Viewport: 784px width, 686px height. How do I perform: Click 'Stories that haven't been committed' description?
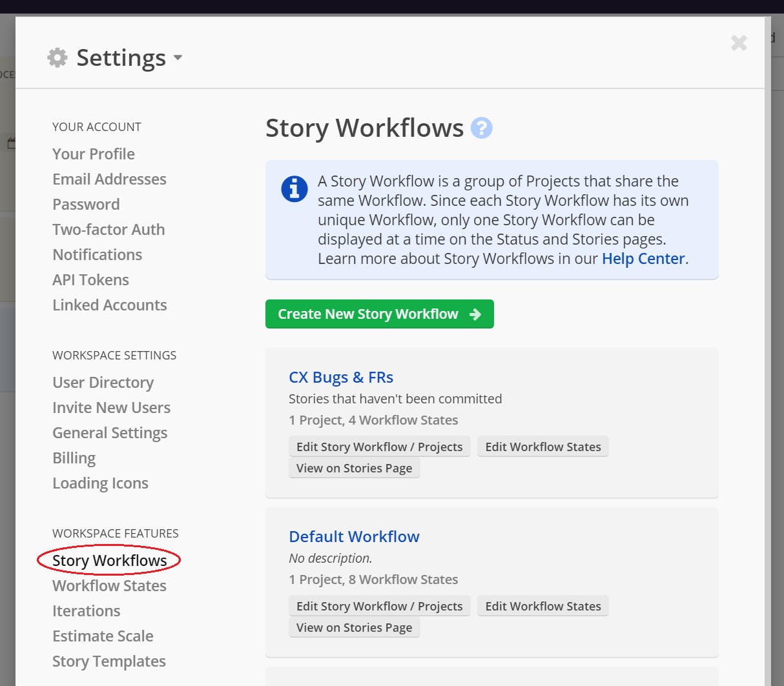(x=395, y=399)
